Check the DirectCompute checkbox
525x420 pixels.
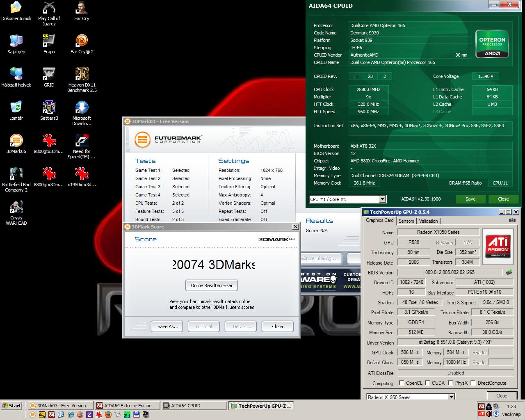click(x=473, y=383)
